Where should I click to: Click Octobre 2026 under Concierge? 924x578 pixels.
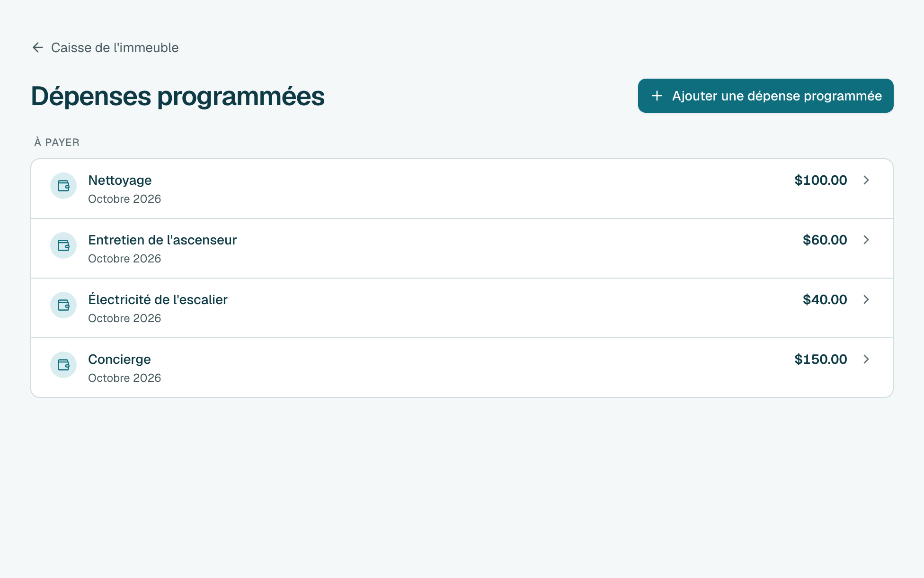[x=124, y=378]
